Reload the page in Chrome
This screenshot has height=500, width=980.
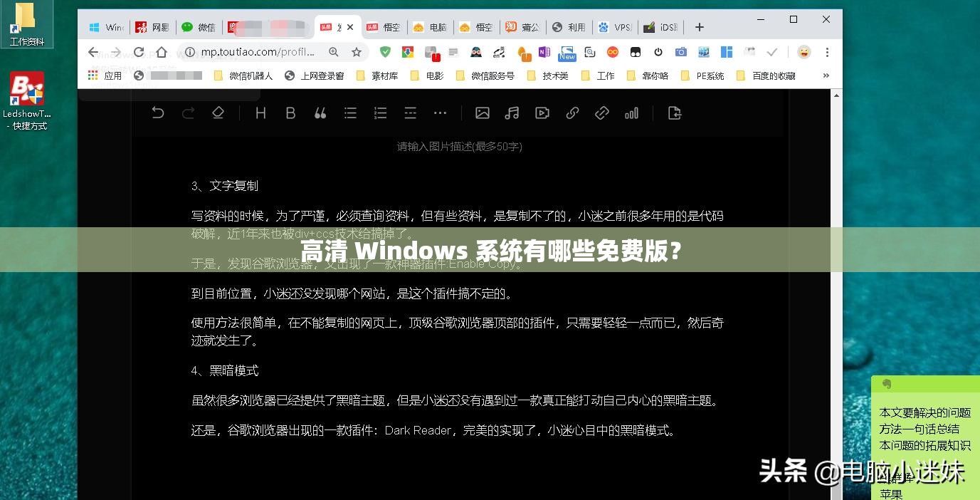pyautogui.click(x=139, y=52)
